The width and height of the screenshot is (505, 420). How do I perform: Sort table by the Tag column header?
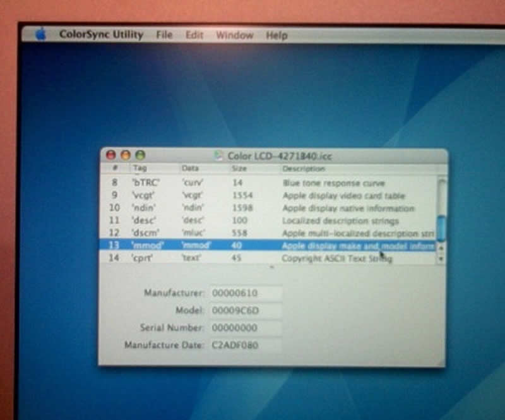click(x=155, y=168)
